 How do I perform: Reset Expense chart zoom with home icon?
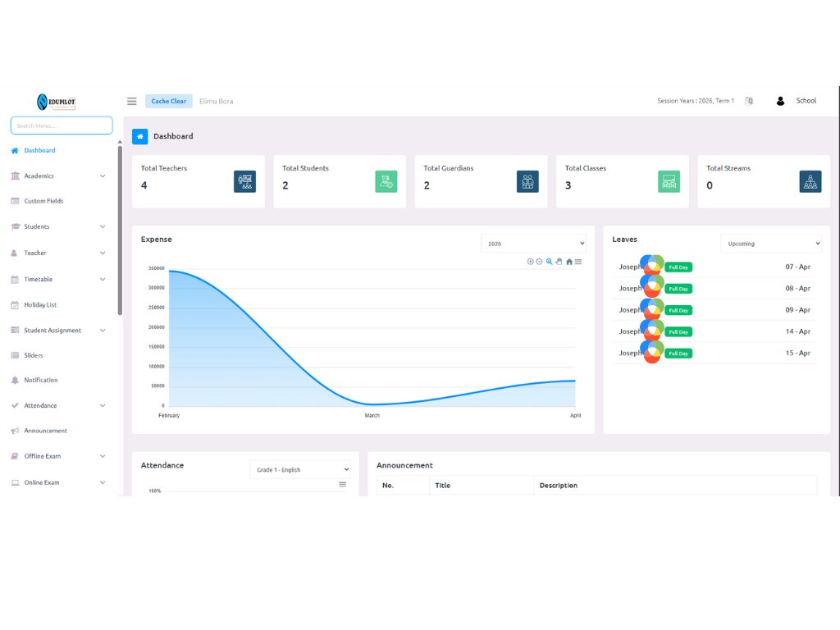569,262
